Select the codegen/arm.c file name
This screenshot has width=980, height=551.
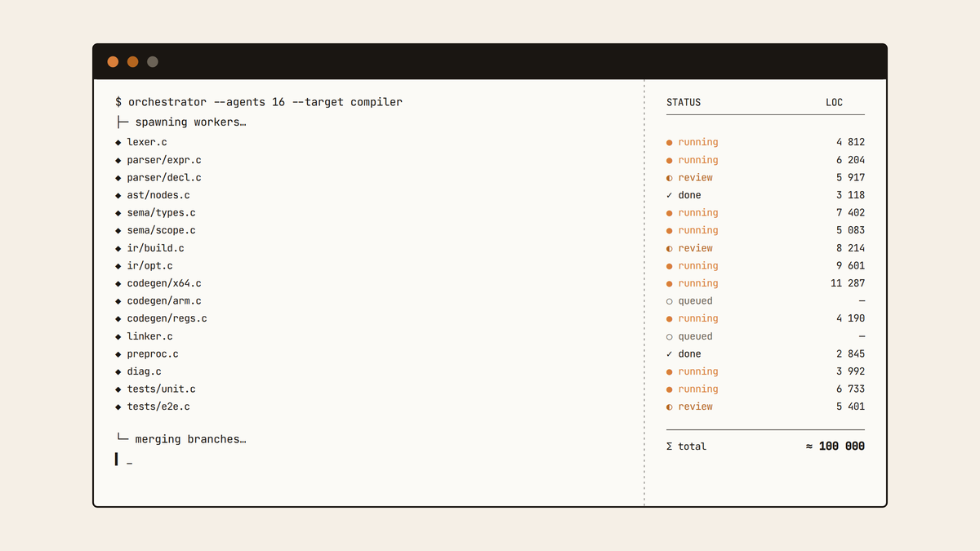point(164,301)
